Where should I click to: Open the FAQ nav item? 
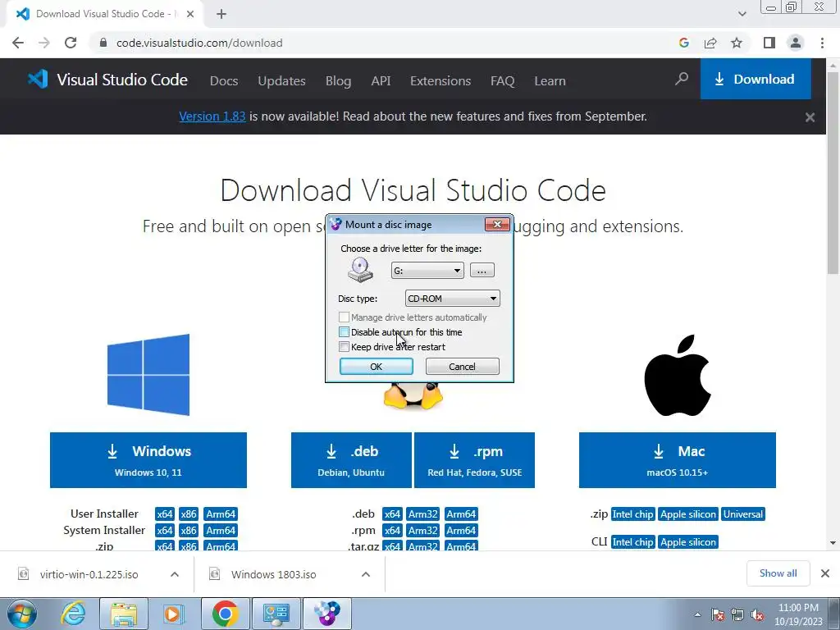pyautogui.click(x=503, y=81)
